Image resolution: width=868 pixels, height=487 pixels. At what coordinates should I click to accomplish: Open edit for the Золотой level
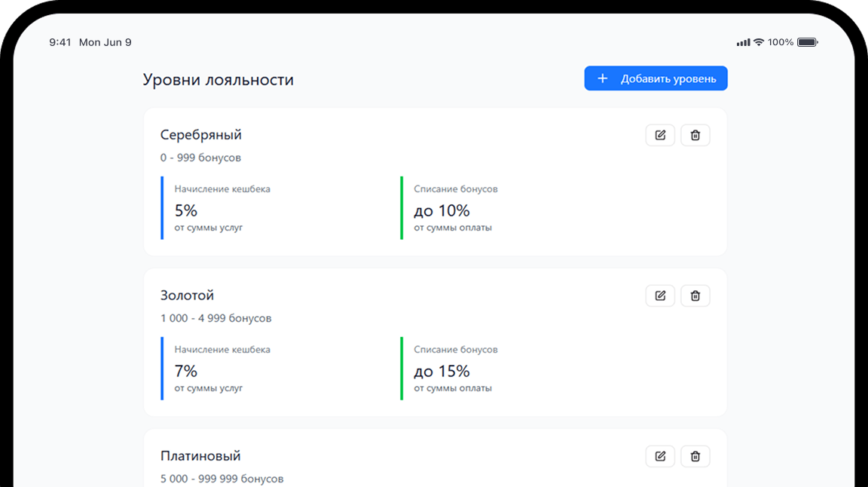[660, 296]
